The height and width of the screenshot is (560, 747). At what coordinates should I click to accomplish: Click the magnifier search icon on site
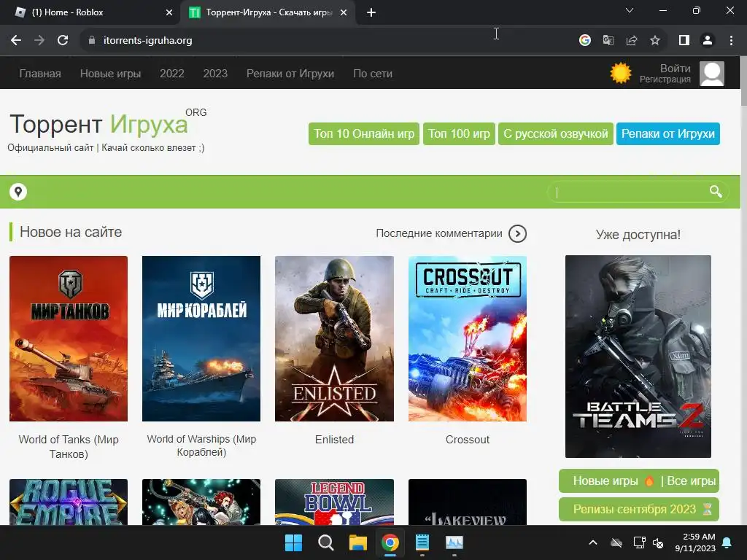pyautogui.click(x=716, y=192)
